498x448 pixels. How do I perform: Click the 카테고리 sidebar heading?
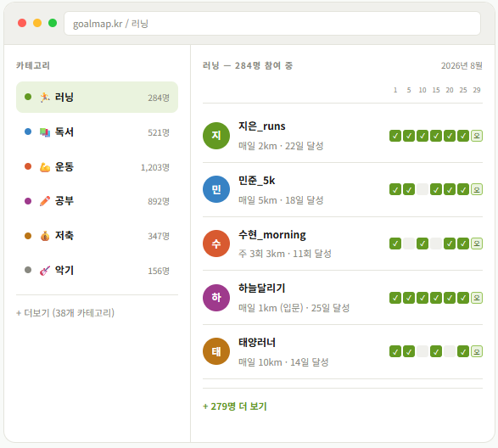[33, 66]
